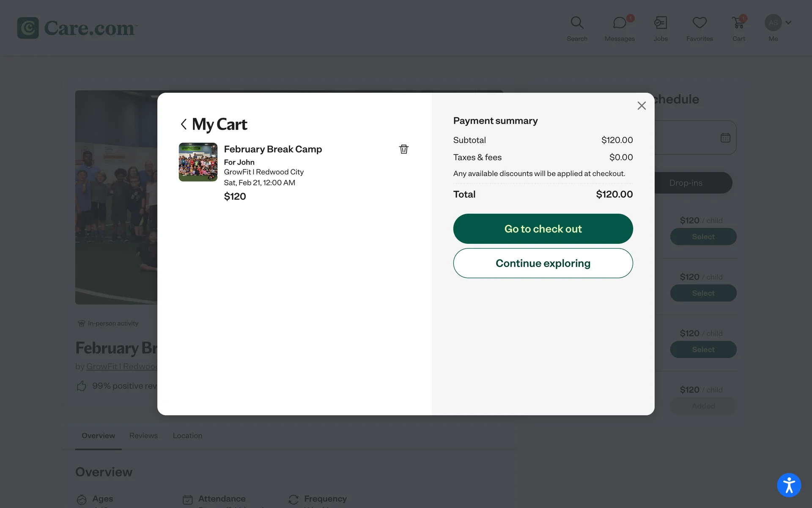
Task: Open accessibility options button
Action: pos(789,485)
